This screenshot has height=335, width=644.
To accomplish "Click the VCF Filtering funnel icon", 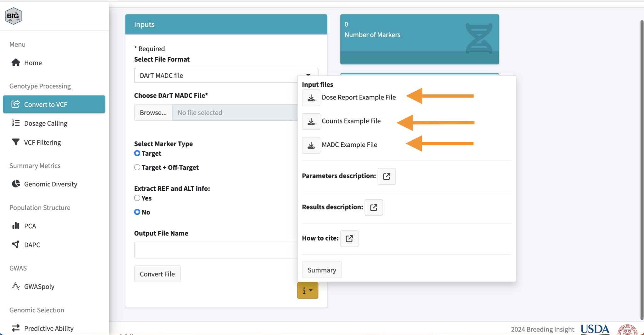I will [x=15, y=142].
